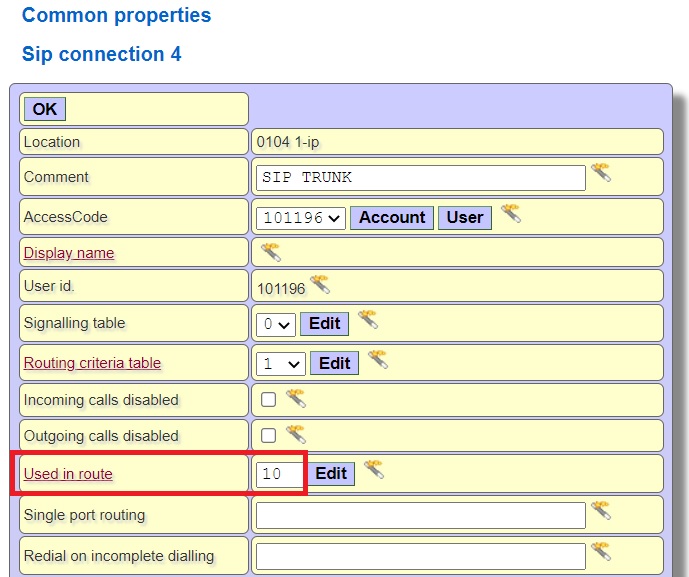Click the wand icon in Used in route row
Viewport: 689px width, 577px height.
[373, 470]
